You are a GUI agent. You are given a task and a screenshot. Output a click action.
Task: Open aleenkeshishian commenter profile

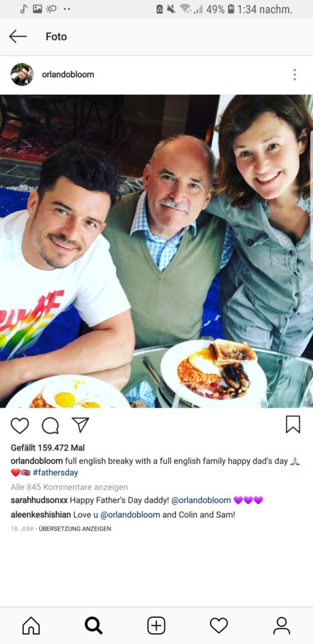pos(41,515)
